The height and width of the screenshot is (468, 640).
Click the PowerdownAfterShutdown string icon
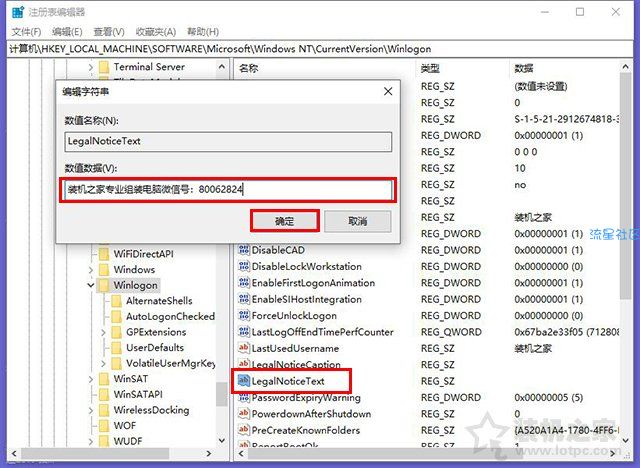coord(244,413)
